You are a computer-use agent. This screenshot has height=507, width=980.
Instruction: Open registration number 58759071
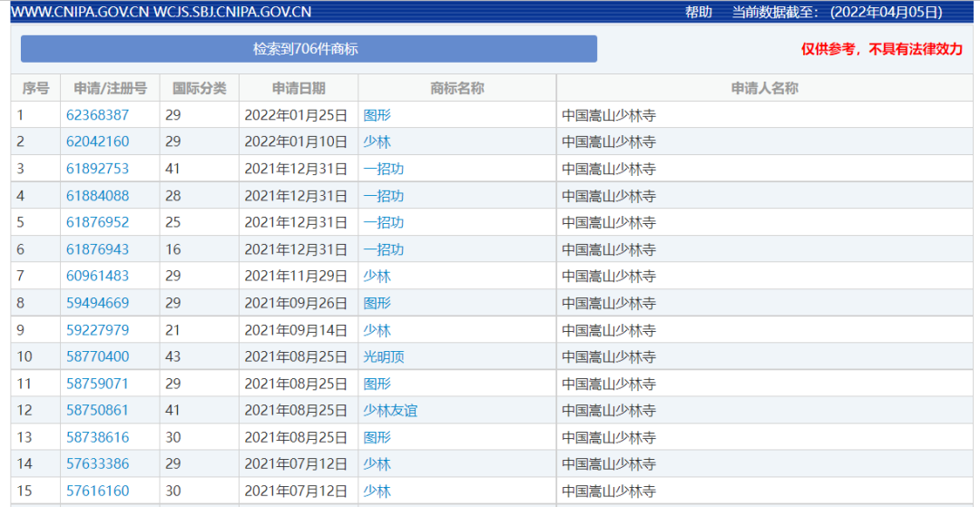(97, 384)
